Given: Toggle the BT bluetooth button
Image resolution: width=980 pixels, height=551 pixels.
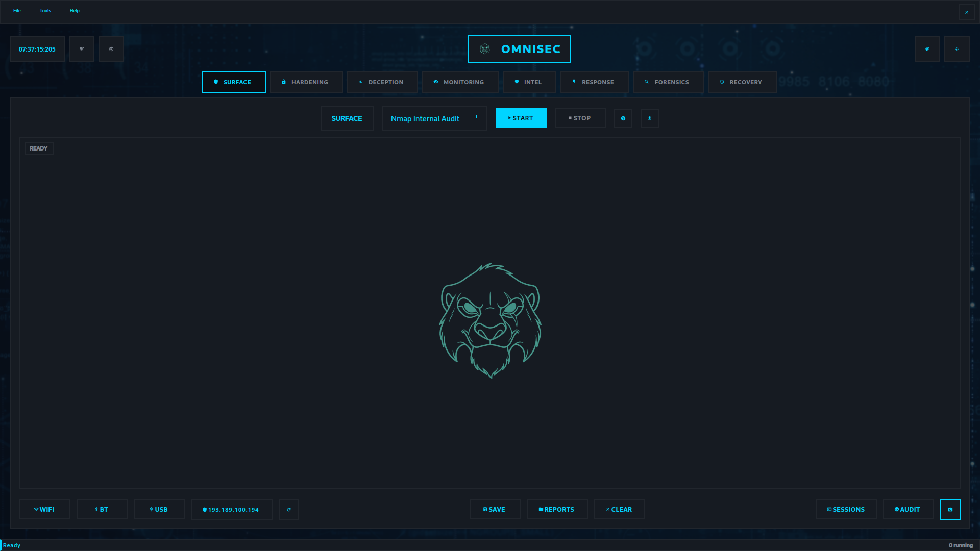Looking at the screenshot, I should (x=102, y=510).
